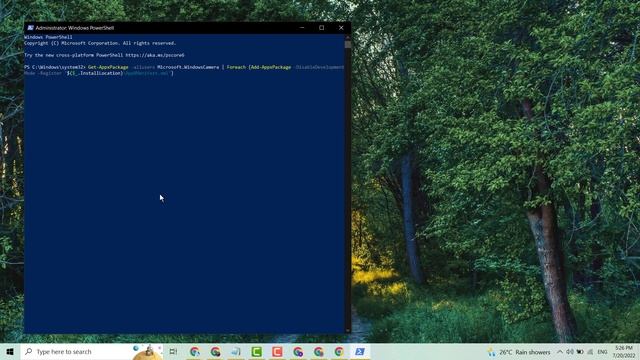640x360 pixels.
Task: Open the green Camtasia icon in taskbar
Action: click(256, 351)
